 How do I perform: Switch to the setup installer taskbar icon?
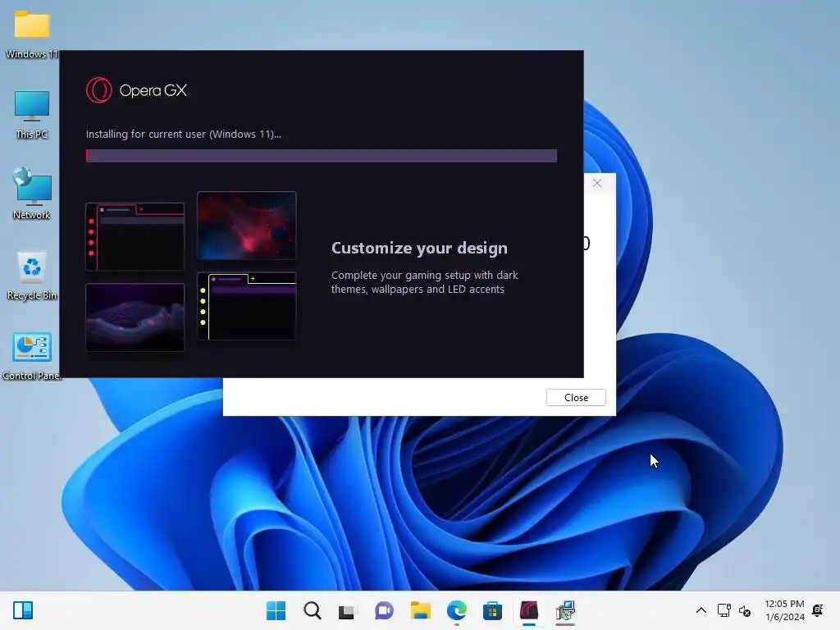pos(565,610)
